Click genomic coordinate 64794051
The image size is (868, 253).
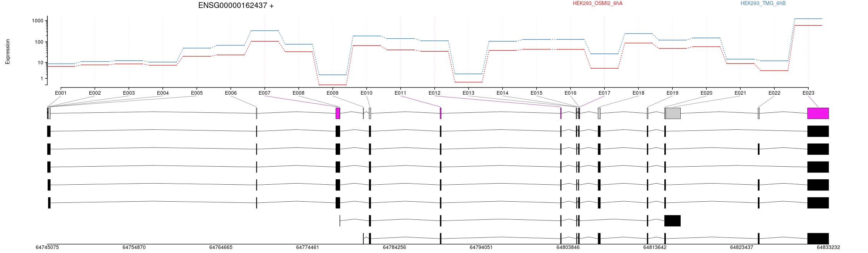481,248
